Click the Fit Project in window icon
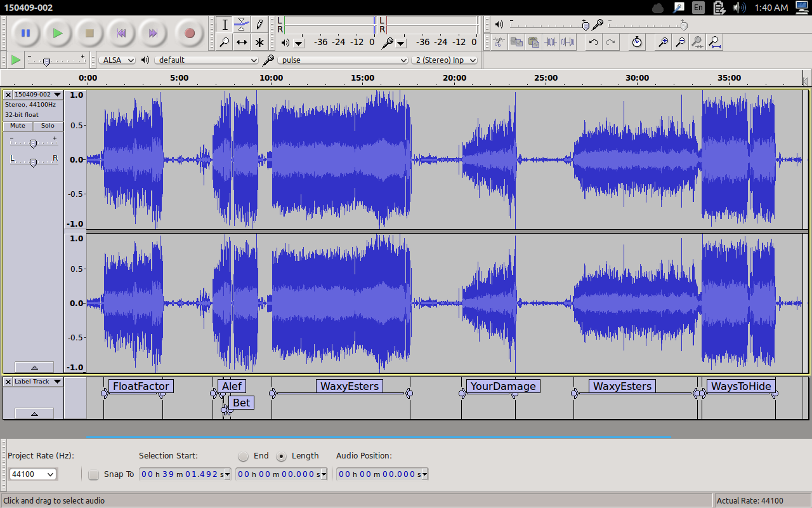812x508 pixels. [714, 43]
